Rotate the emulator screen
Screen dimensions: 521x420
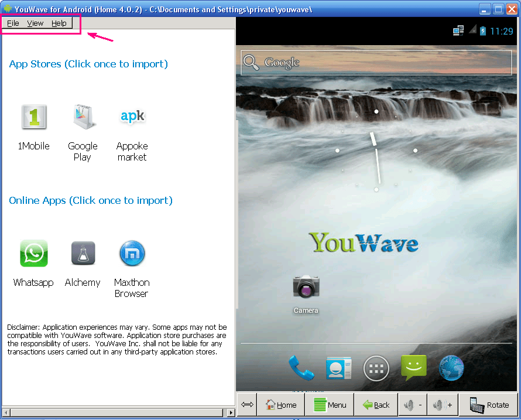pyautogui.click(x=489, y=405)
